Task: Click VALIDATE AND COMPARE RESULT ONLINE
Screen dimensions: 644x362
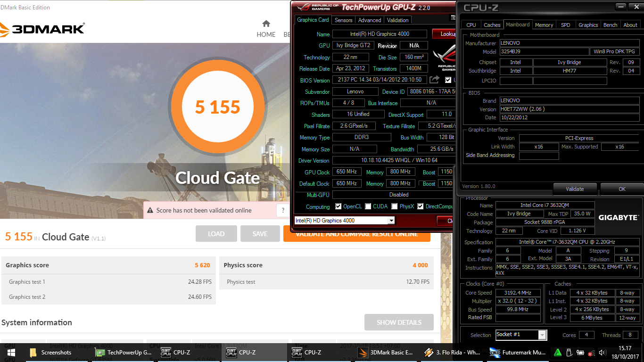Action: 357,234
